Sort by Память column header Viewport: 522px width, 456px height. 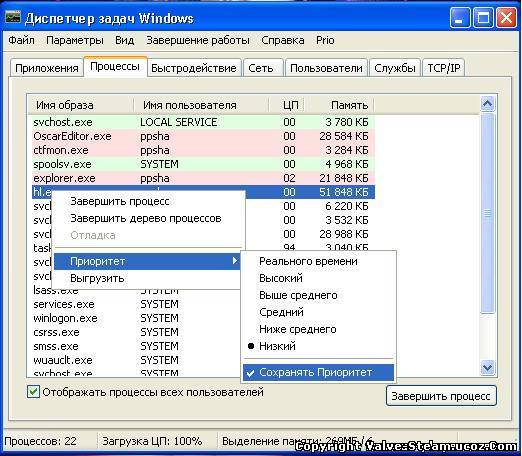[x=340, y=105]
